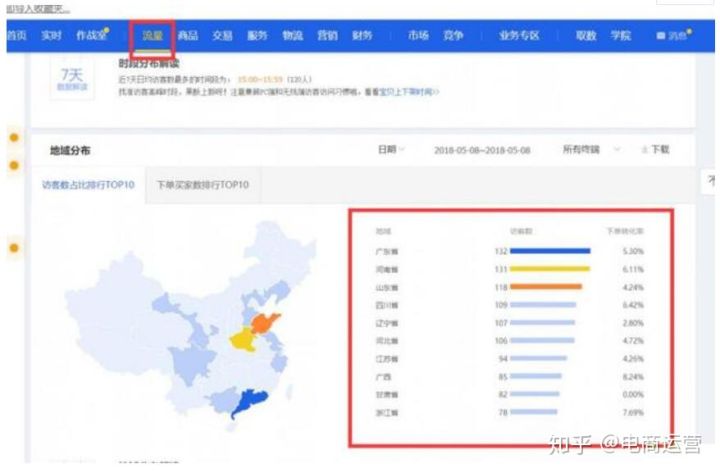The image size is (720, 473).
Task: Expand the 日期 date dropdown
Action: 390,150
